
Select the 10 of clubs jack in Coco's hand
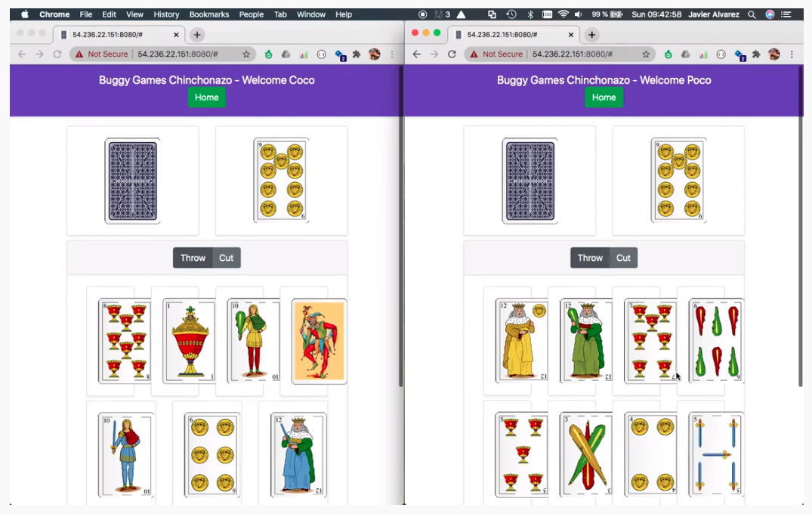[254, 341]
